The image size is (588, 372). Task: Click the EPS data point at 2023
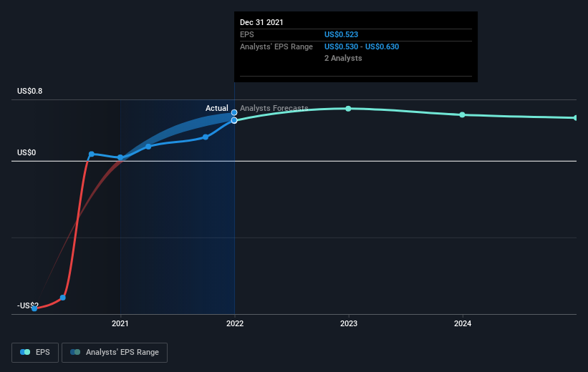tap(348, 109)
